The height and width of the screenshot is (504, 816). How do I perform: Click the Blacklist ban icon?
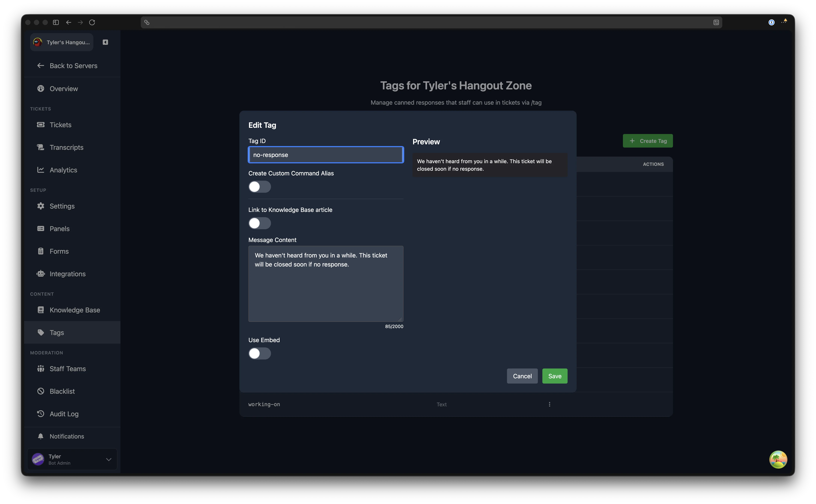point(41,391)
